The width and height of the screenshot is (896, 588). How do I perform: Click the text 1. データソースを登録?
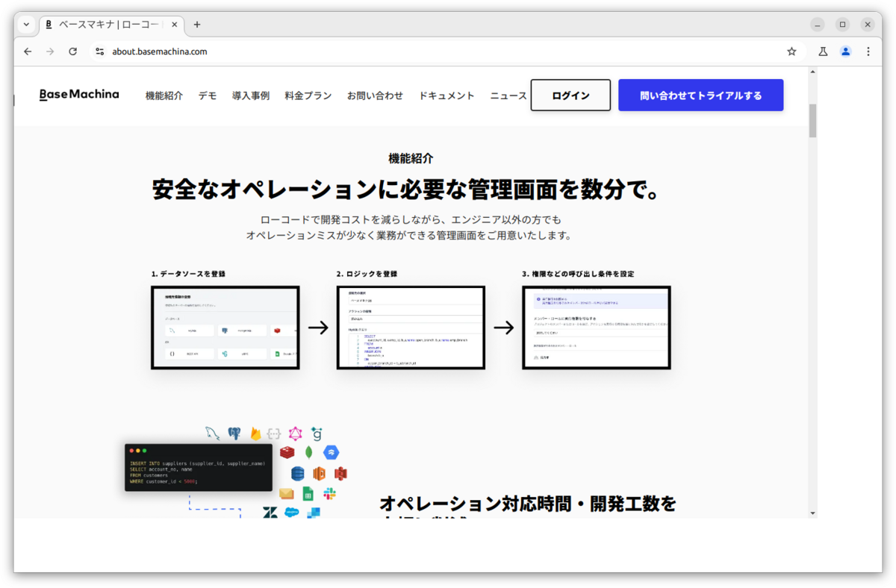[x=188, y=274]
